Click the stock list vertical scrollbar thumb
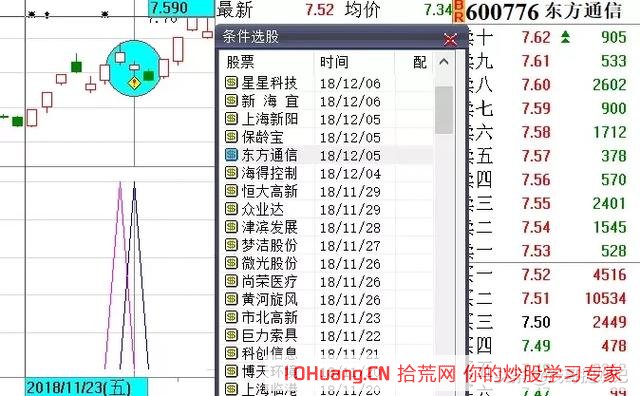The width and height of the screenshot is (640, 396). [444, 110]
